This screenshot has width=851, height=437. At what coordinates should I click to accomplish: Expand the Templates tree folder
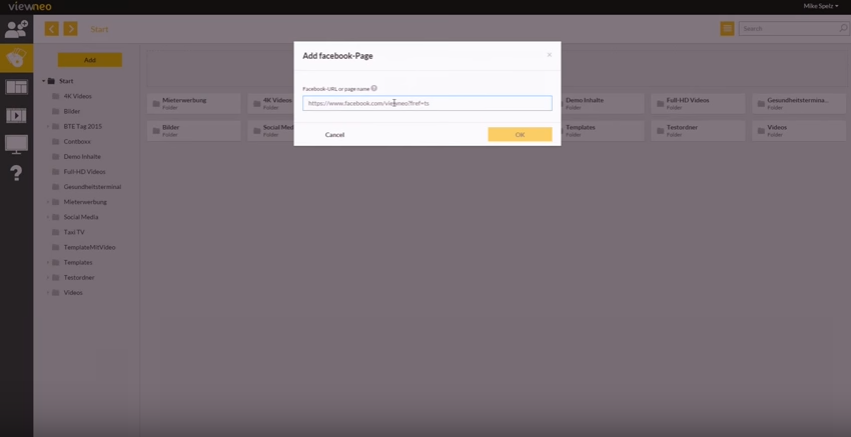47,262
